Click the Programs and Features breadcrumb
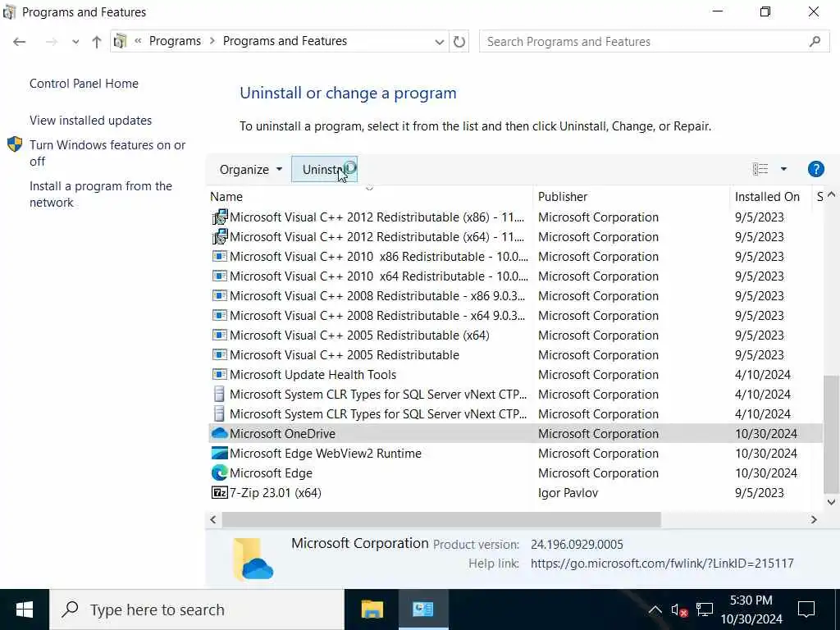 coord(285,41)
